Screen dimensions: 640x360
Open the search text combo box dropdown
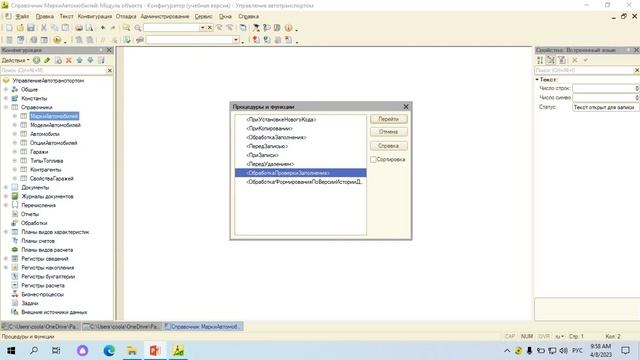202,28
